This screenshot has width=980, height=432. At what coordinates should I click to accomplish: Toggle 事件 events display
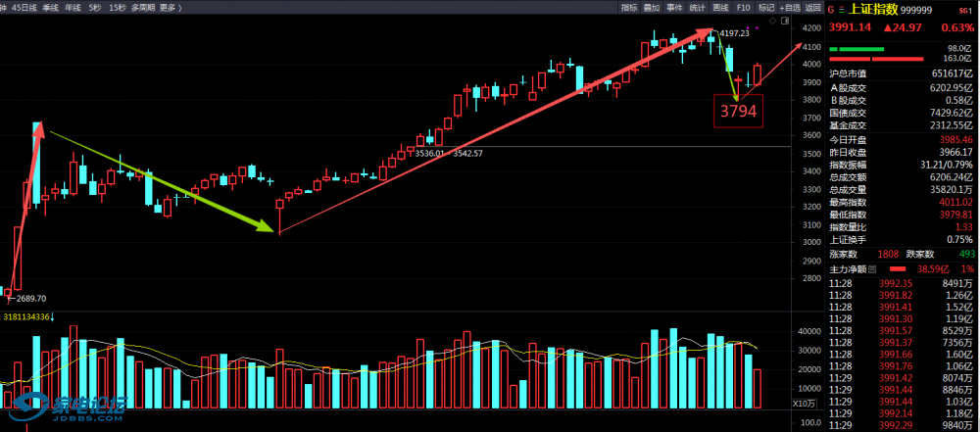(674, 7)
